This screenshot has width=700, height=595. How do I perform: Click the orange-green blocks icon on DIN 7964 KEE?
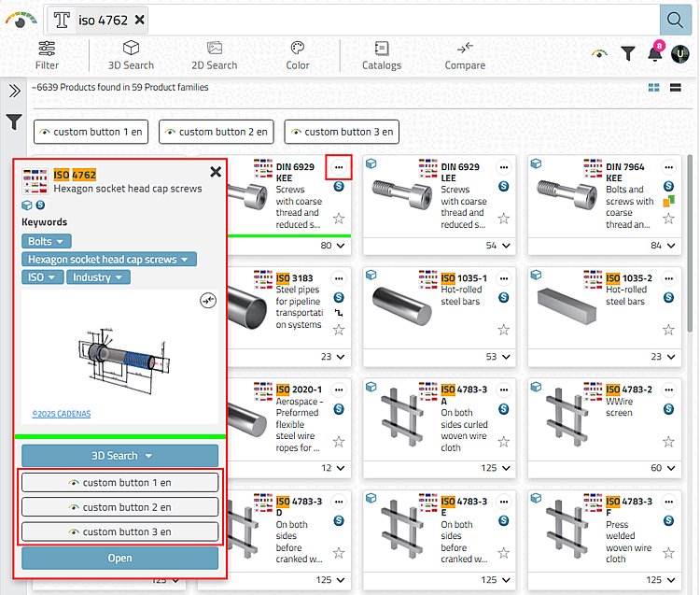669,202
